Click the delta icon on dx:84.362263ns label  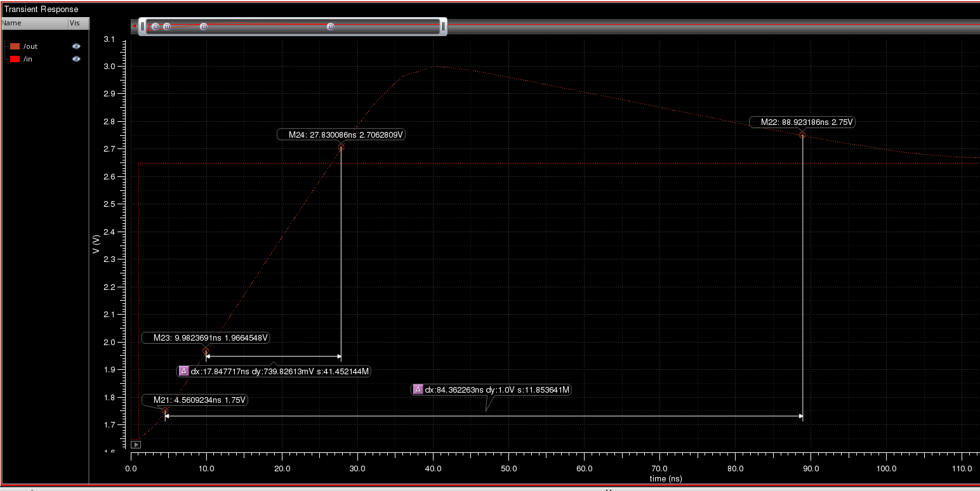pos(418,390)
